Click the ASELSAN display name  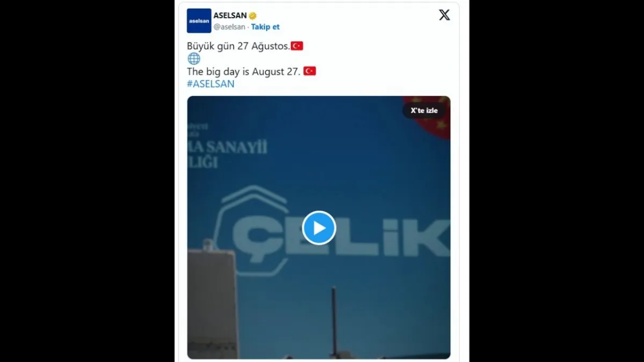click(230, 16)
